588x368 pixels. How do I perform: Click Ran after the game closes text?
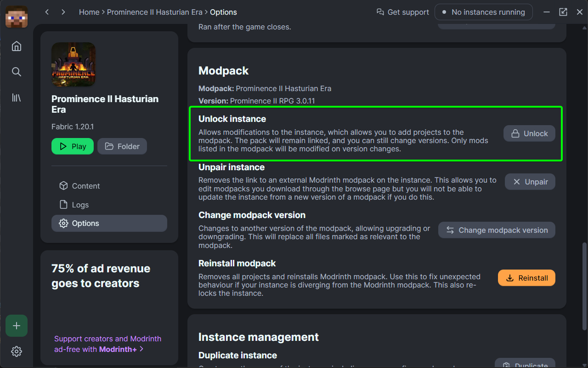pyautogui.click(x=245, y=27)
